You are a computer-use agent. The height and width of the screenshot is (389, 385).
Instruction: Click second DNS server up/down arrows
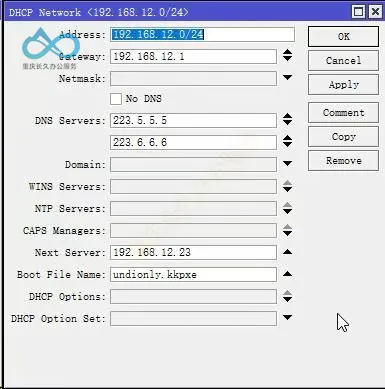tap(287, 141)
